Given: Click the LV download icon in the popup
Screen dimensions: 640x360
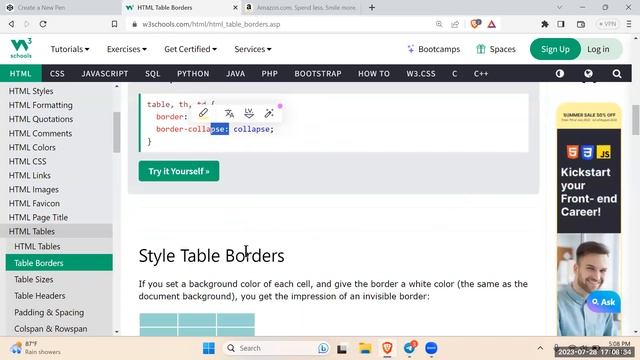Looking at the screenshot, I should point(249,113).
